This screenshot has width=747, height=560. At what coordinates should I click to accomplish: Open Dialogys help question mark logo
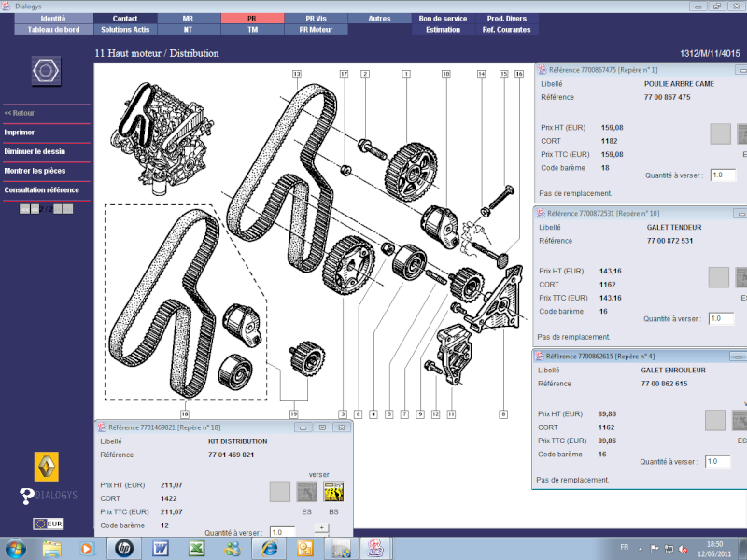tap(27, 496)
